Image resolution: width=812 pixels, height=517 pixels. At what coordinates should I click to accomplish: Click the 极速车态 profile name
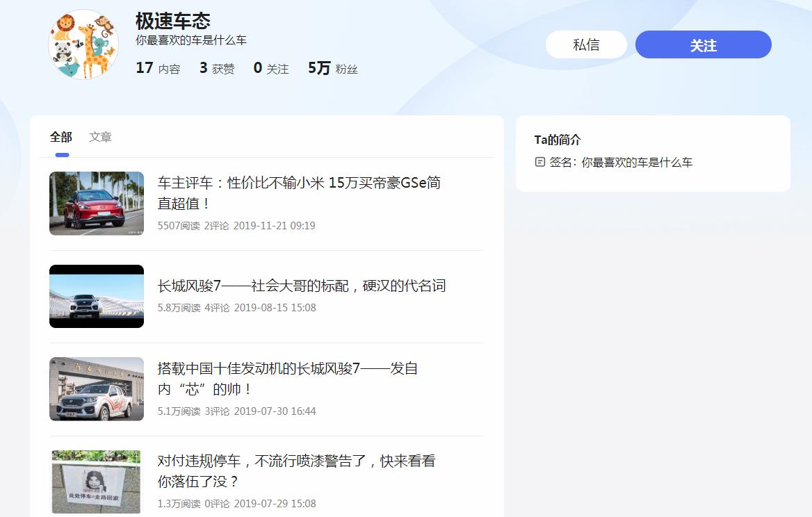tap(173, 22)
